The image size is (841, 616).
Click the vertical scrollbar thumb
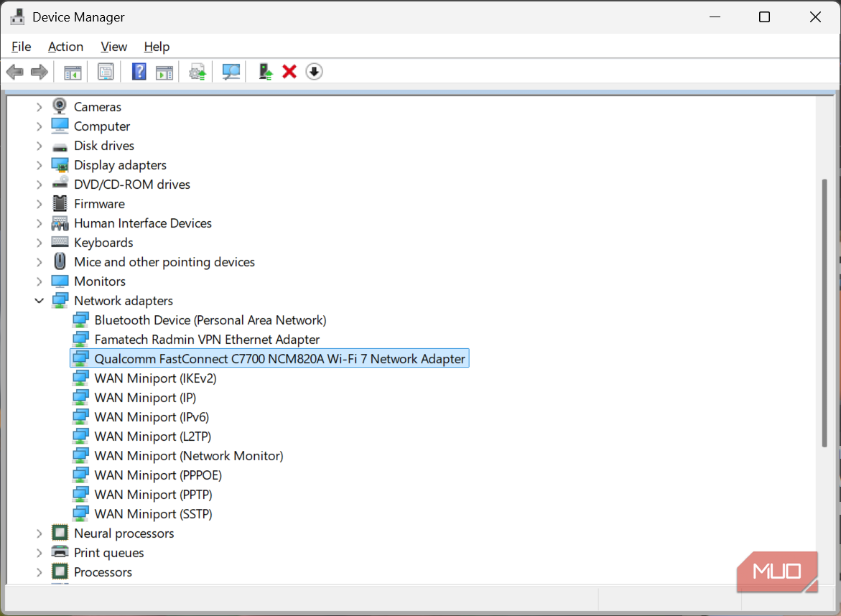(824, 313)
